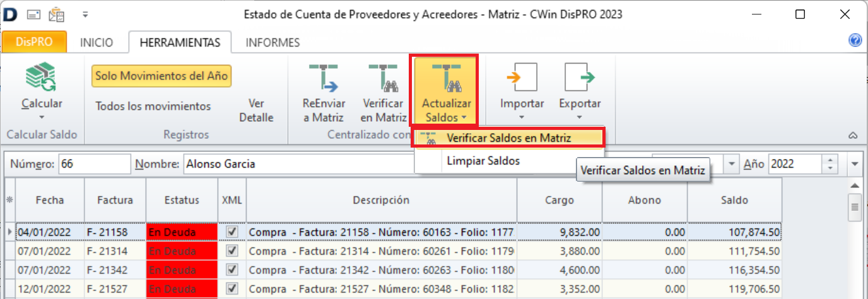Select the row indicator of row F- 21158
The width and height of the screenshot is (868, 299).
(x=9, y=232)
